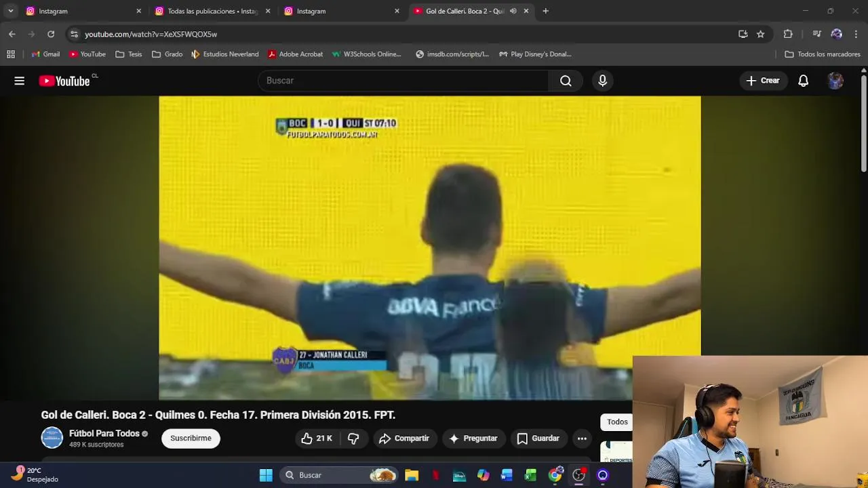868x488 pixels.
Task: Open the Chrome three-dot menu
Action: click(x=856, y=34)
